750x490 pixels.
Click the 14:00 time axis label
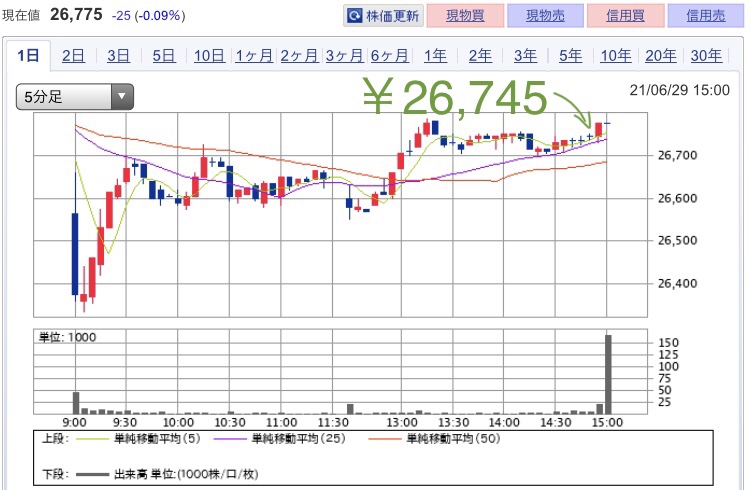(504, 423)
